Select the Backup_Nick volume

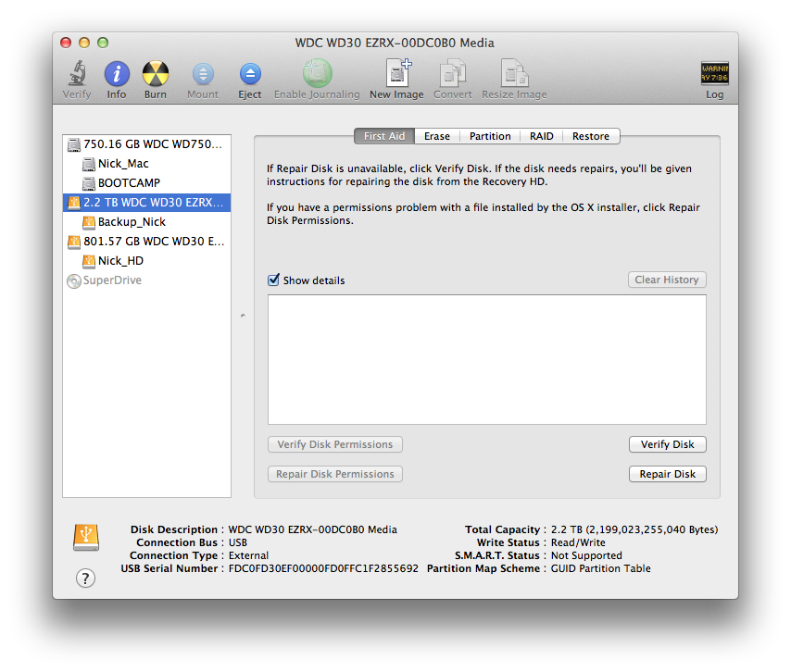tap(146, 222)
